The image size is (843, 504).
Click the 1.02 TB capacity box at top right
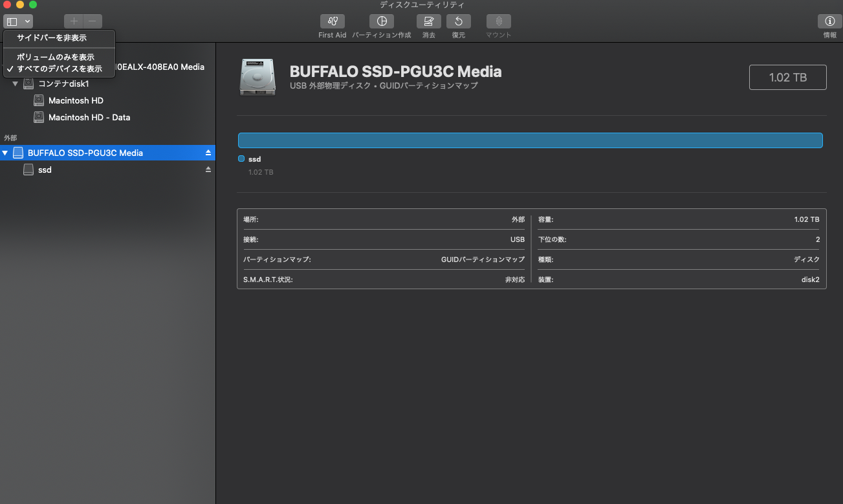[787, 77]
